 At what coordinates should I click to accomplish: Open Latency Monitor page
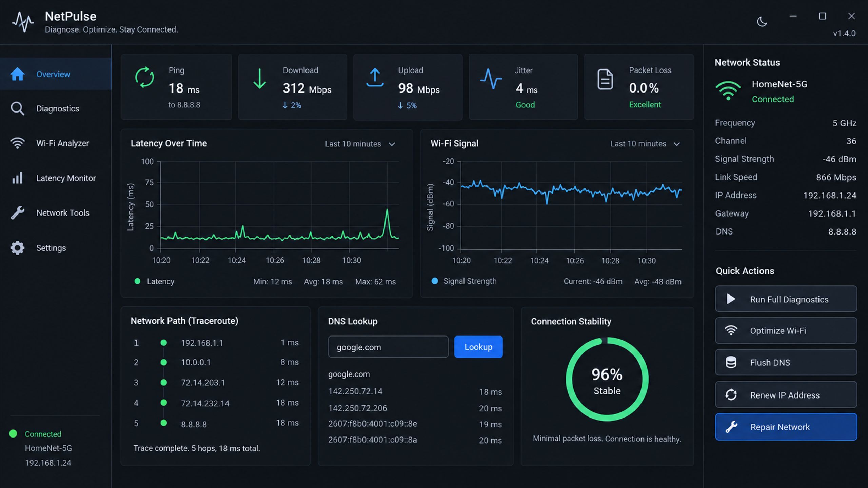point(56,178)
